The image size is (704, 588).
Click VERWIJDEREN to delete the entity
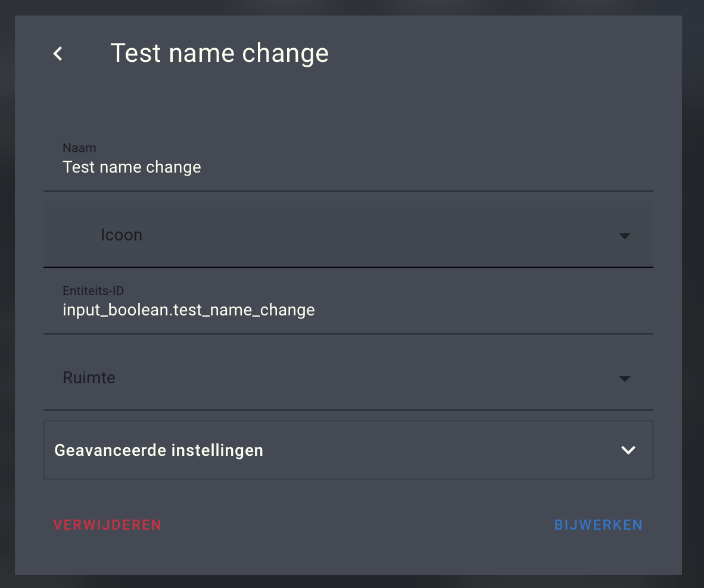click(107, 525)
